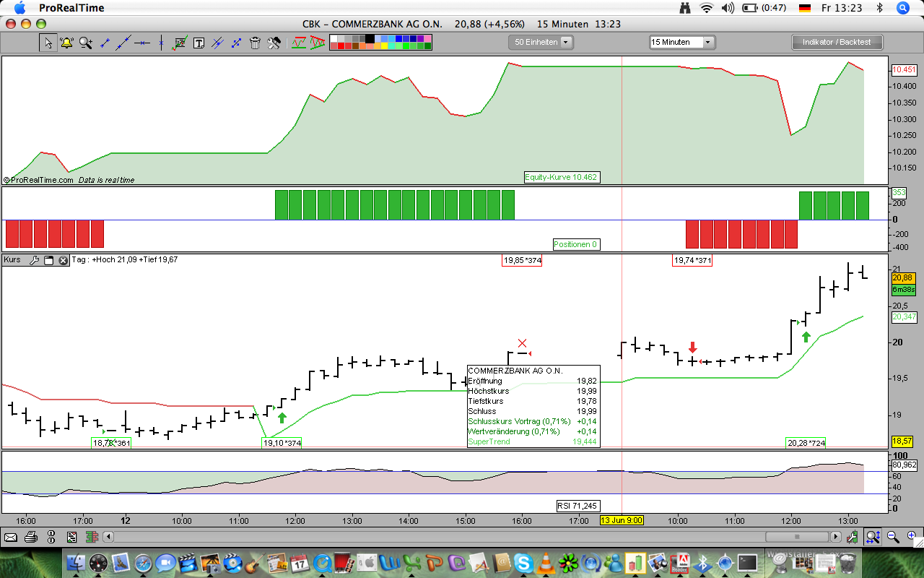Screen dimensions: 924x578
Task: Click the chain link icon
Action: click(51, 537)
